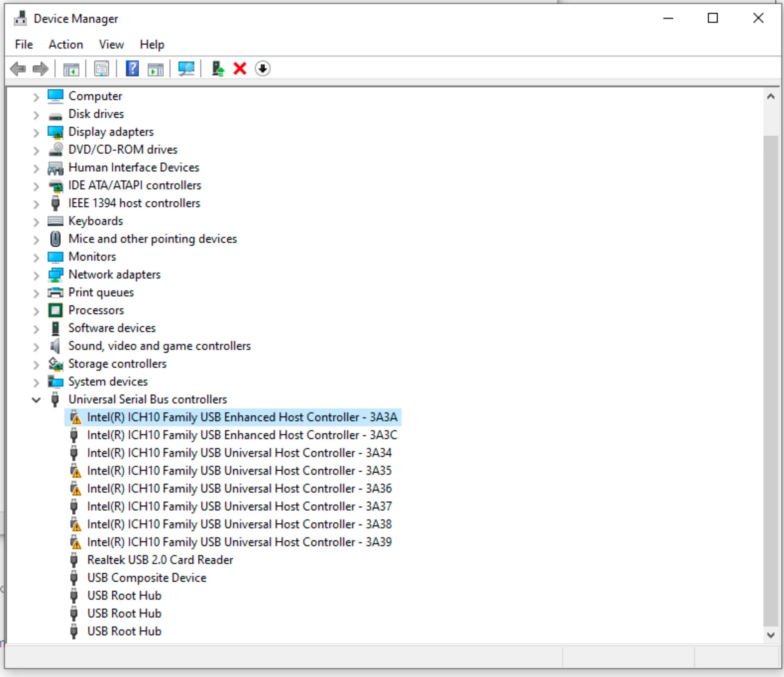Collapse Universal Serial Bus controllers
Screen dimensions: 784x677
click(36, 400)
